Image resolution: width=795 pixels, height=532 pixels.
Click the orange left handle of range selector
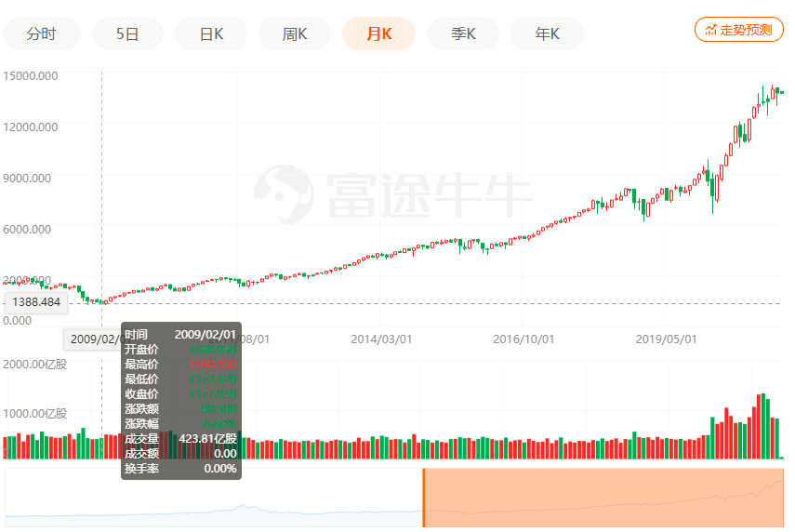click(x=423, y=498)
